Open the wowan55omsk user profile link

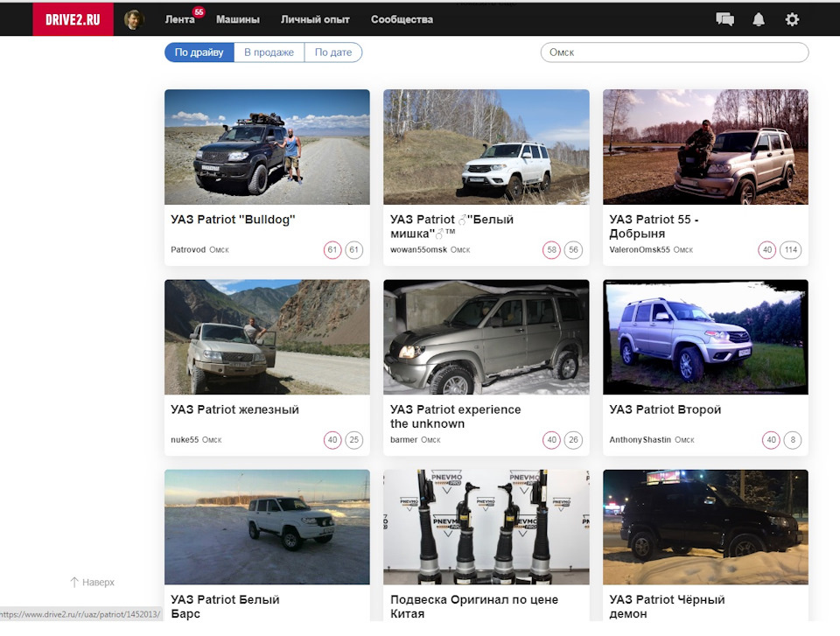[418, 249]
